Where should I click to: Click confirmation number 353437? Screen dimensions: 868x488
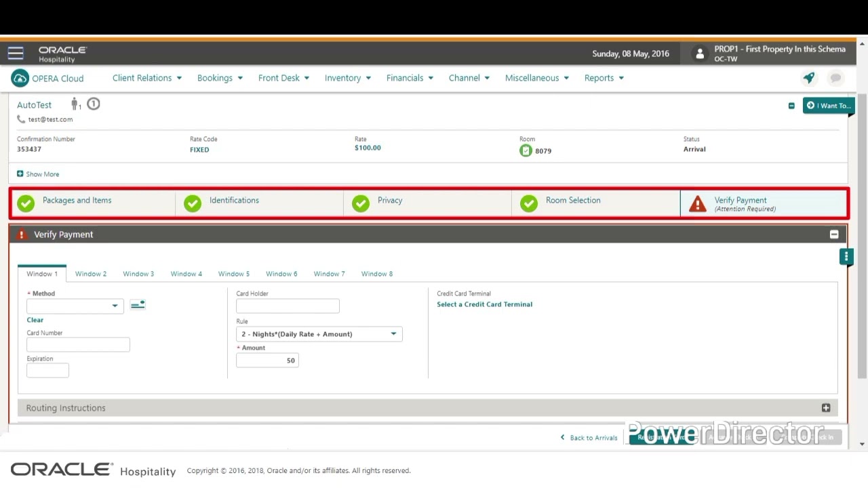pos(29,149)
